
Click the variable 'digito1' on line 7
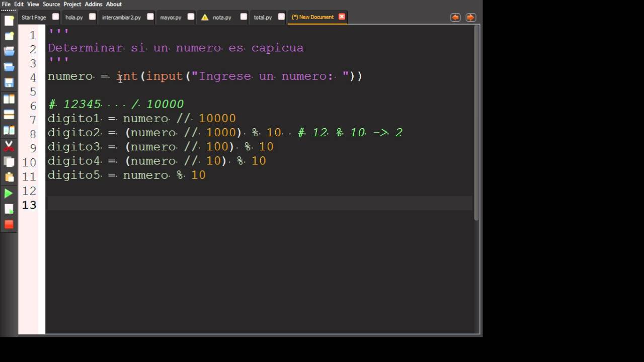(74, 119)
